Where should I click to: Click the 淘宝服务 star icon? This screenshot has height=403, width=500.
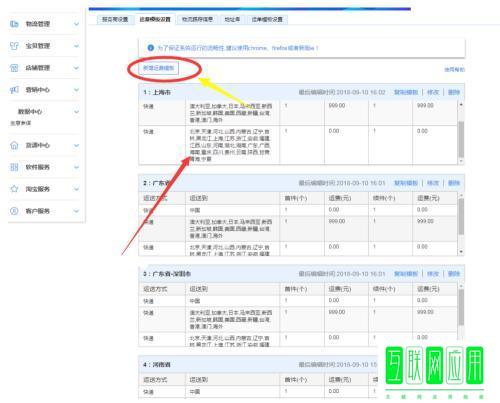(14, 189)
